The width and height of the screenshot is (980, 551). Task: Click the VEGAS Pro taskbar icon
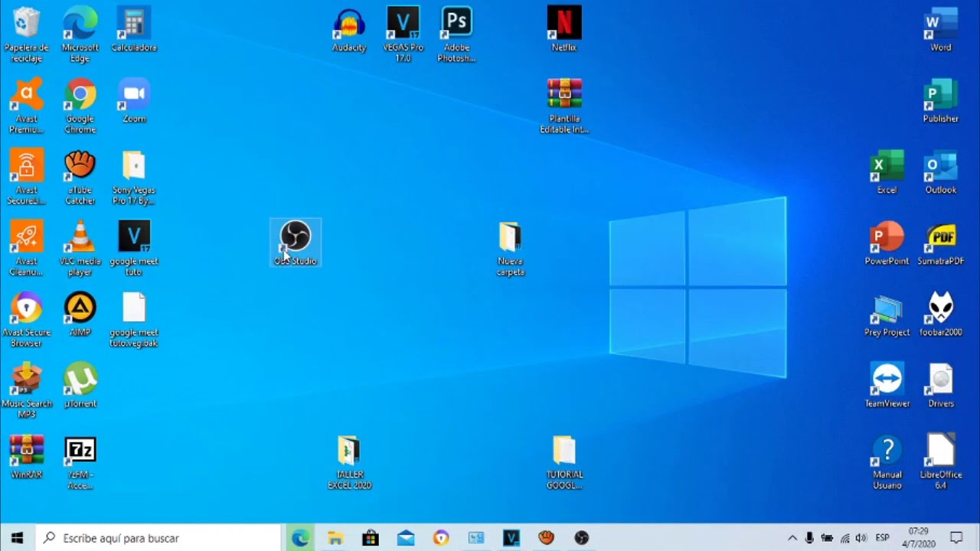pyautogui.click(x=511, y=538)
